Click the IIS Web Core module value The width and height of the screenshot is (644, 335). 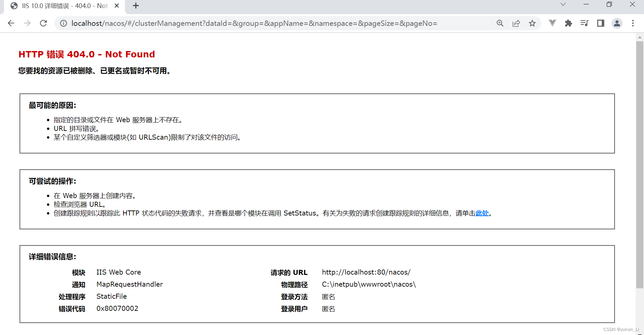click(119, 272)
